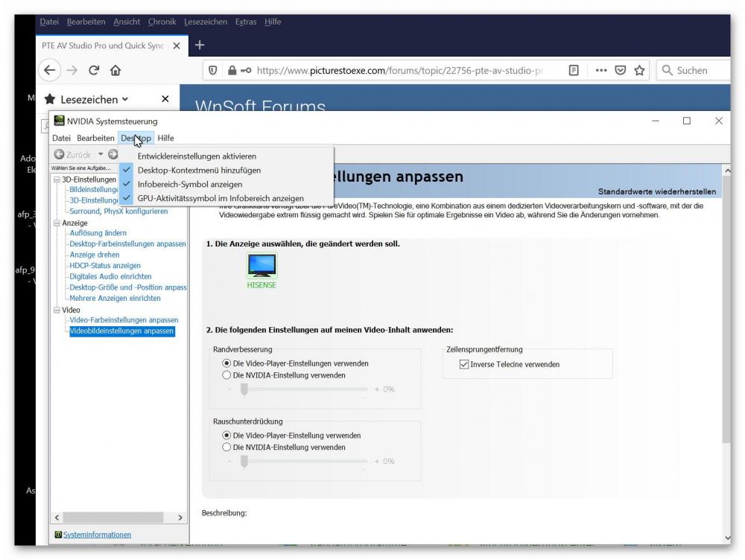
Task: Select Videobildeinstellungen anpassen
Action: pos(121,331)
